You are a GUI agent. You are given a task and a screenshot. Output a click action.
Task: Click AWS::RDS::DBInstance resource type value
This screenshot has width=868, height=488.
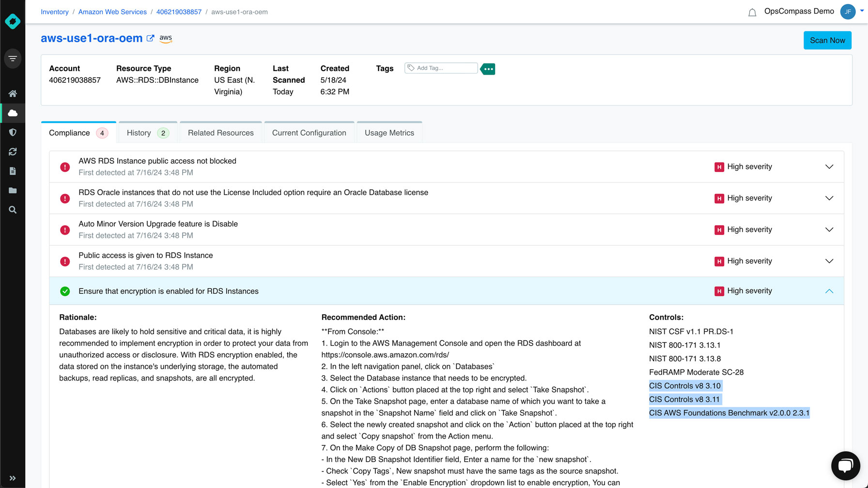pos(157,80)
